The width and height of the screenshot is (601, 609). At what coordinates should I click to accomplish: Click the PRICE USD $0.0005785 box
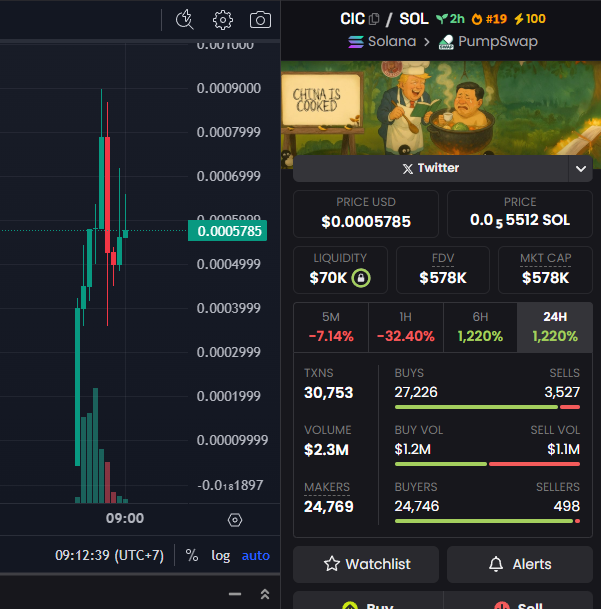coord(366,214)
